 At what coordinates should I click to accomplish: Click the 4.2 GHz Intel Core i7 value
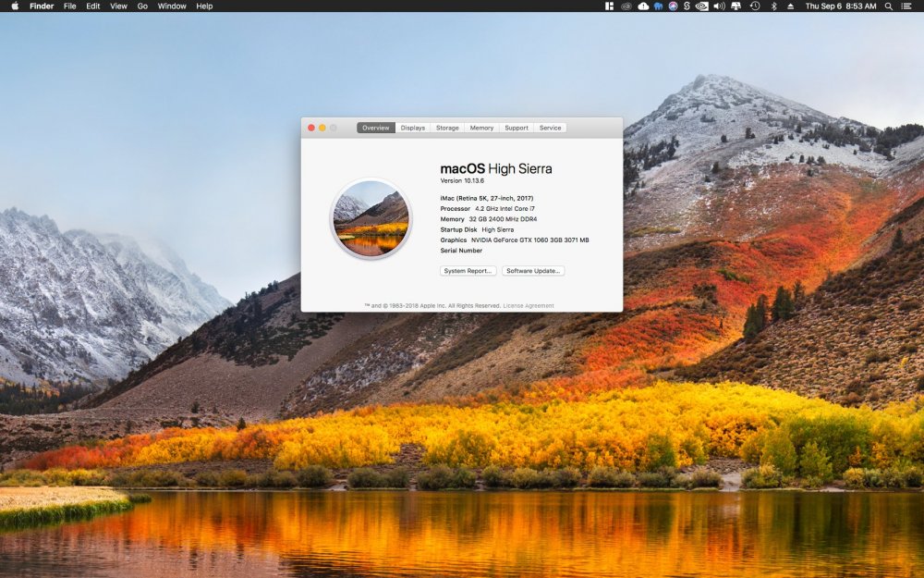[x=505, y=209]
